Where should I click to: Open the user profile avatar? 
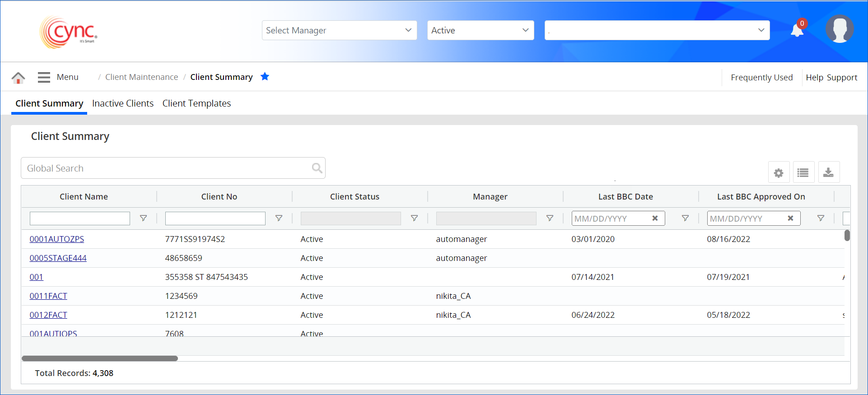(839, 29)
